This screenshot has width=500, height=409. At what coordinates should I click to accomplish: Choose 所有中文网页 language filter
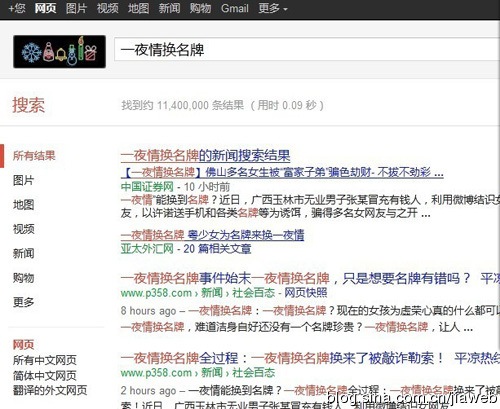point(45,360)
